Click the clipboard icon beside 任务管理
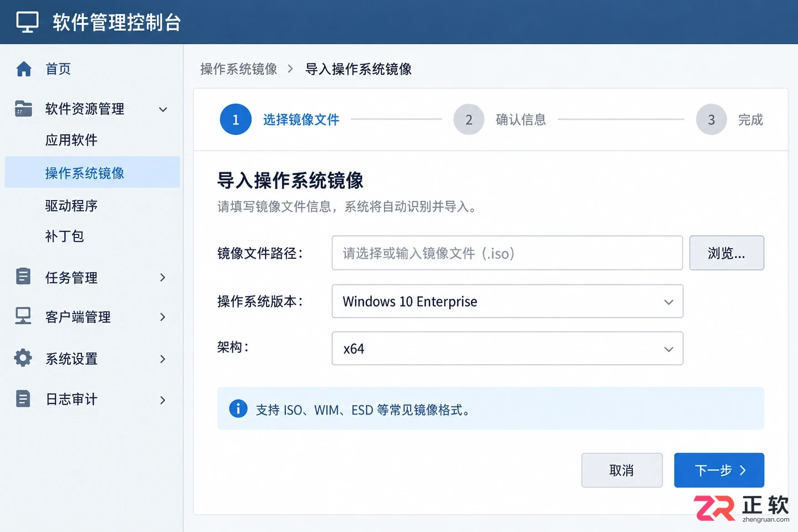The height and width of the screenshot is (532, 798). (x=23, y=276)
